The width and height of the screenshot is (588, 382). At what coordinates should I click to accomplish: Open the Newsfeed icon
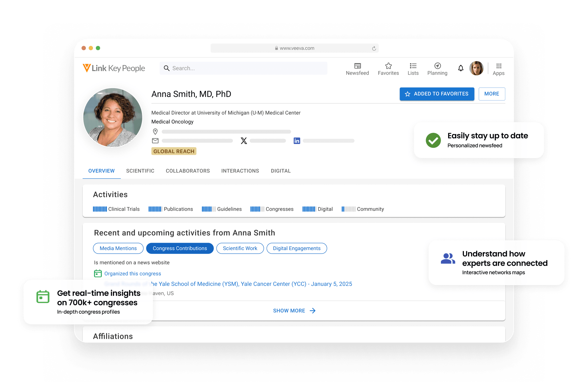[357, 66]
